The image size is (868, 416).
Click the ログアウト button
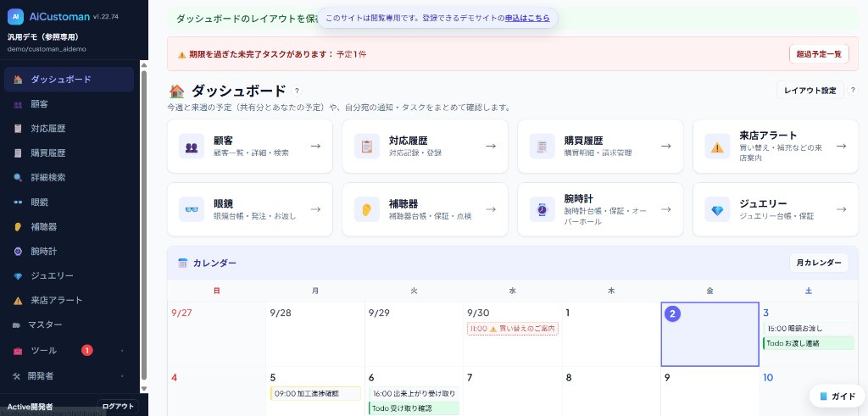tap(118, 407)
